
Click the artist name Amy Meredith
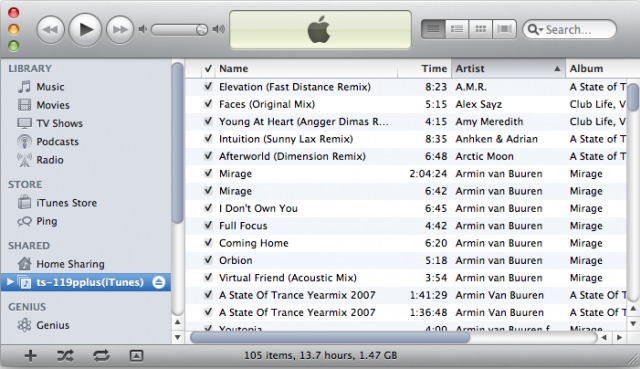(x=489, y=122)
